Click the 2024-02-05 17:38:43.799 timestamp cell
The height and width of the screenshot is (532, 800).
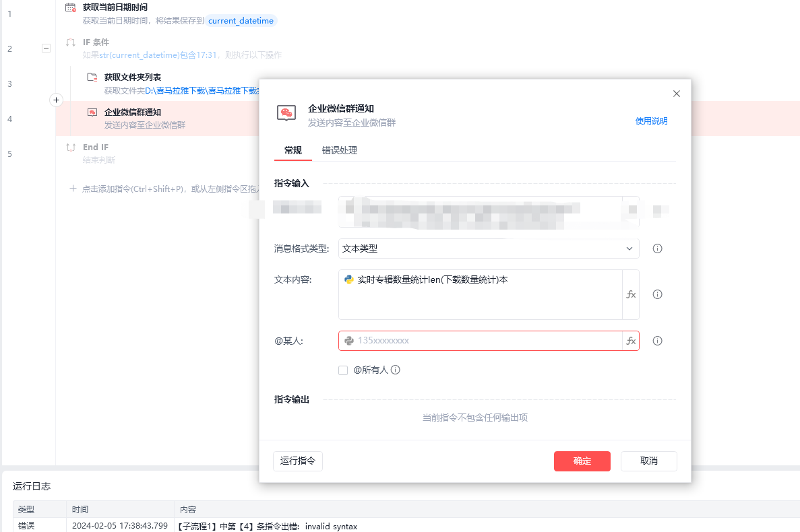click(120, 526)
